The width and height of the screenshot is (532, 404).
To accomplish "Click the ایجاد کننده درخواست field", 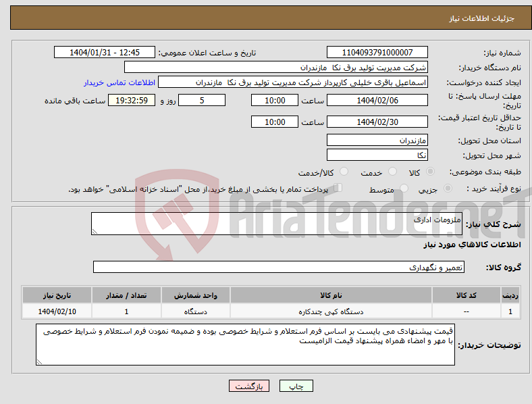I will point(293,82).
